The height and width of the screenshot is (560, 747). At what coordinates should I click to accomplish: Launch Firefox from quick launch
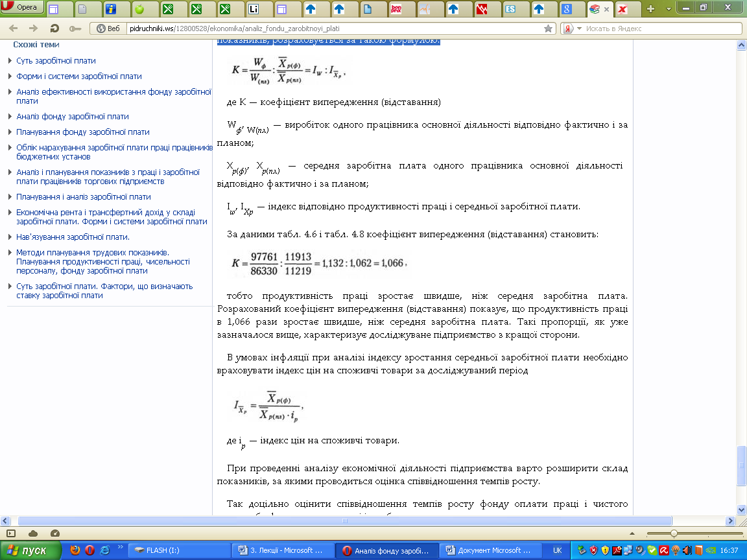point(75,550)
